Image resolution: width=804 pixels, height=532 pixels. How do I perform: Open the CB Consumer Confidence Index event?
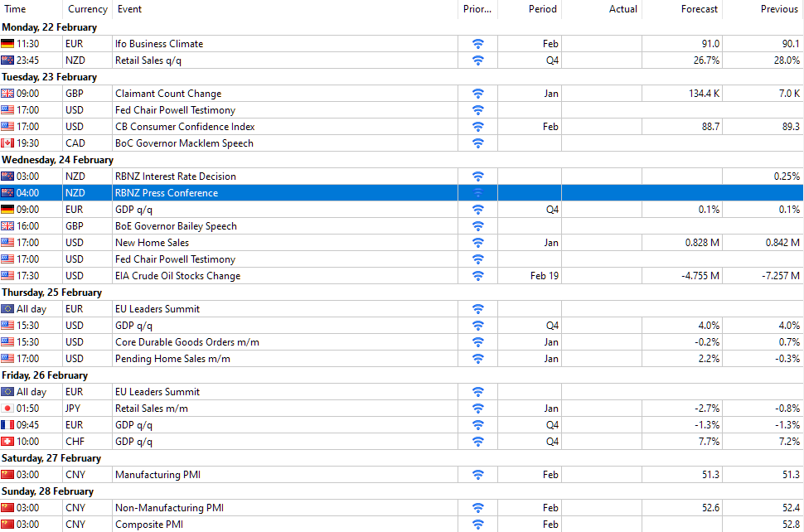pyautogui.click(x=185, y=127)
